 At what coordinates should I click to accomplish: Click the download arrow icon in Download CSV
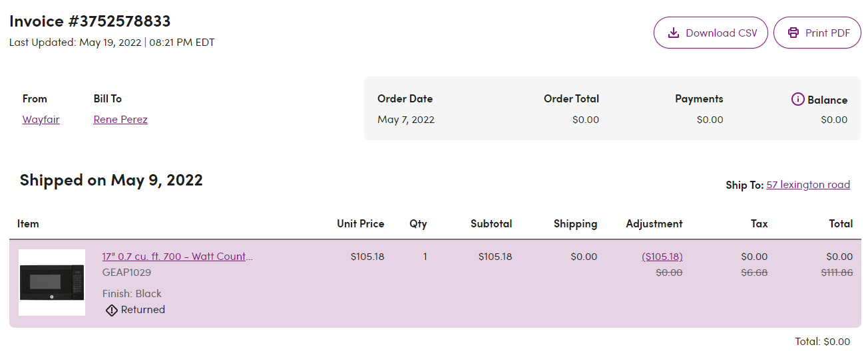(x=674, y=33)
